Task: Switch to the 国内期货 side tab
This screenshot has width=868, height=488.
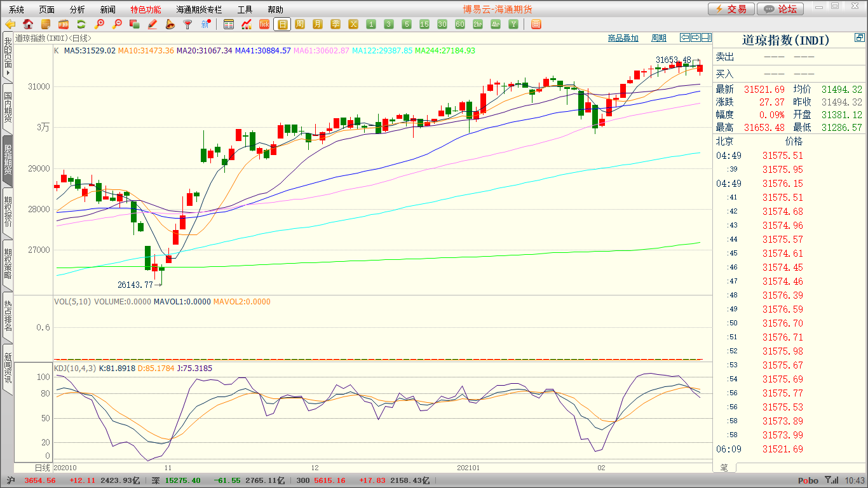Action: click(x=7, y=107)
